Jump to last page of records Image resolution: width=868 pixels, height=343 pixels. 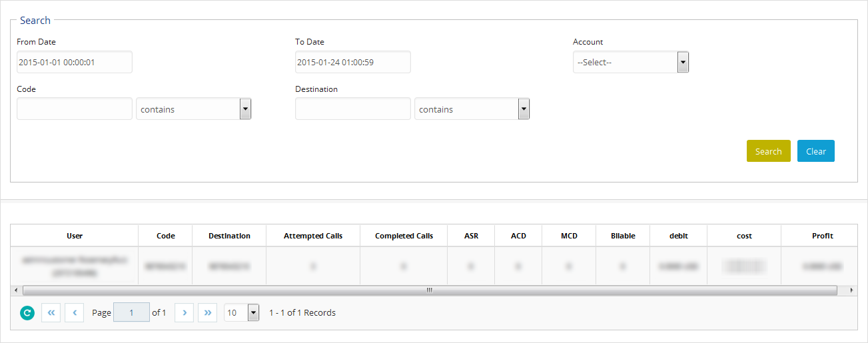pos(207,312)
